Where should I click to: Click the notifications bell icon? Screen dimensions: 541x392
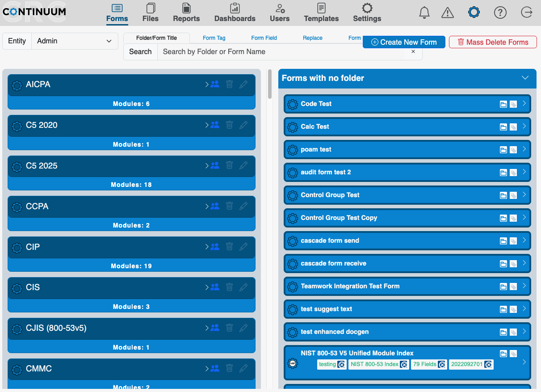(424, 13)
